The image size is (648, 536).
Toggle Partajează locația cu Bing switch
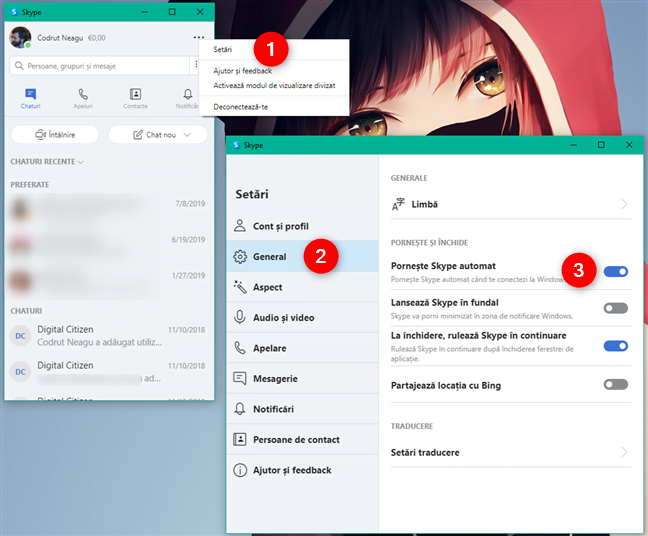tap(616, 385)
